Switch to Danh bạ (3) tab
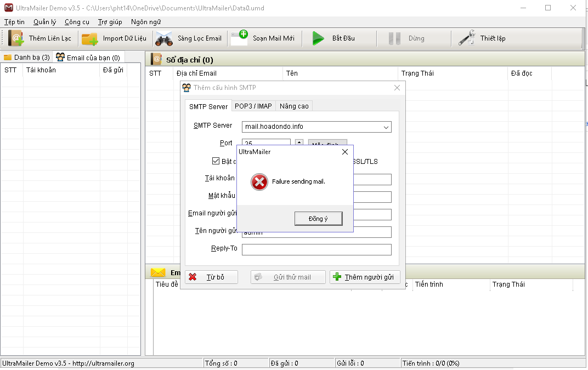 (x=27, y=58)
